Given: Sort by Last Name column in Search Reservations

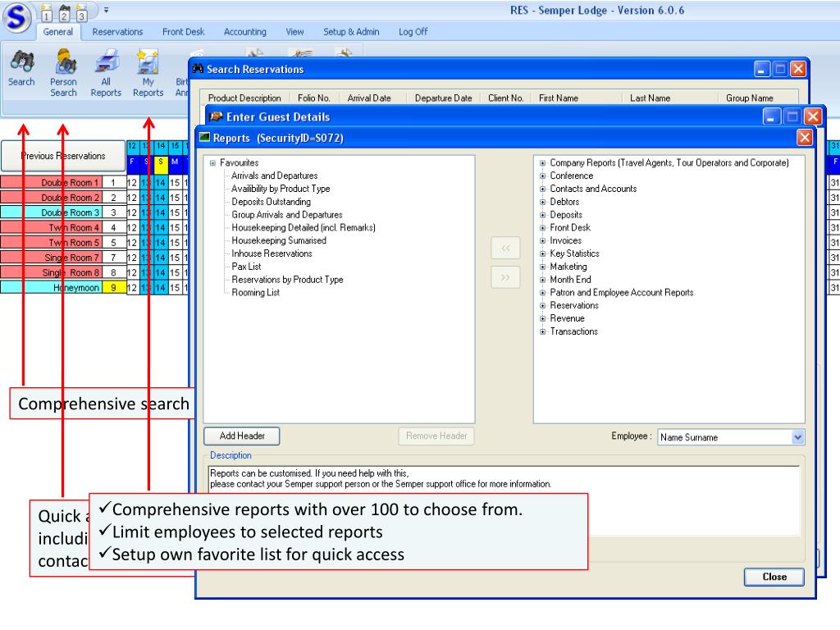Looking at the screenshot, I should (650, 98).
